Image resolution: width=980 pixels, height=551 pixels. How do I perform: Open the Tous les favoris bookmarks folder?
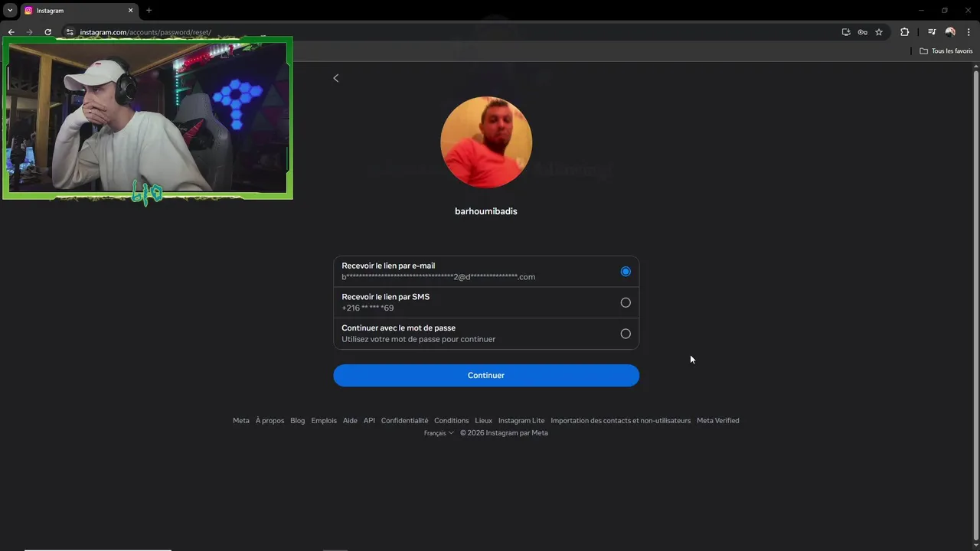point(946,51)
